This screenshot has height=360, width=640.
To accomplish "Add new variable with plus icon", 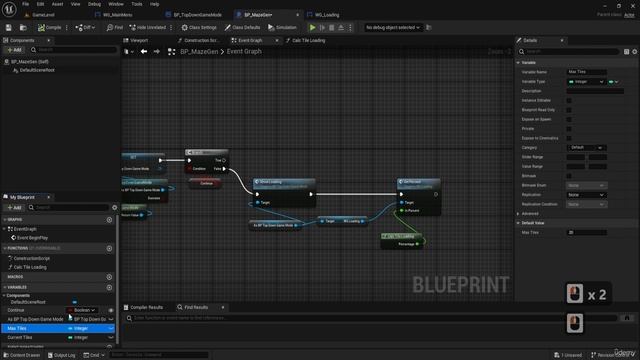I will [109, 287].
